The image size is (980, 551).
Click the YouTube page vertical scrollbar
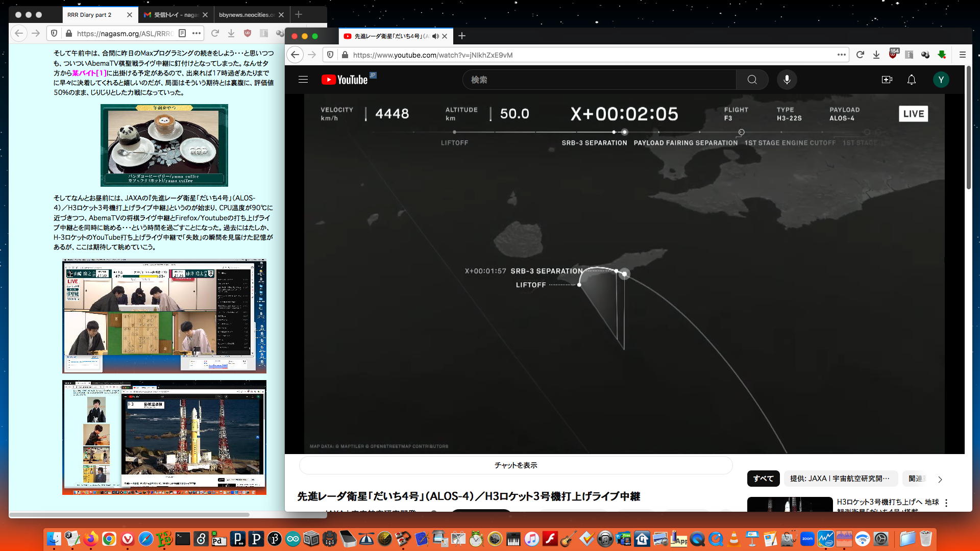[x=968, y=128]
